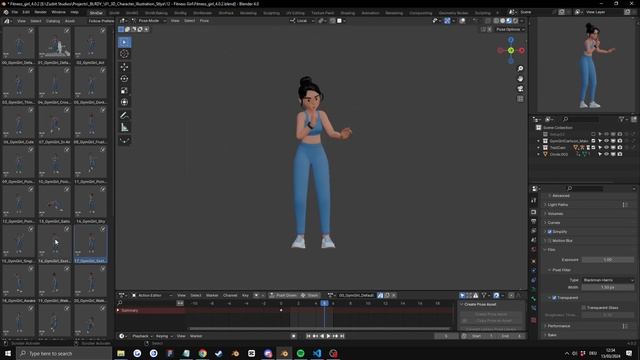Select the 3D Cursor tool
Screen dimensions: 640x360
[124, 54]
